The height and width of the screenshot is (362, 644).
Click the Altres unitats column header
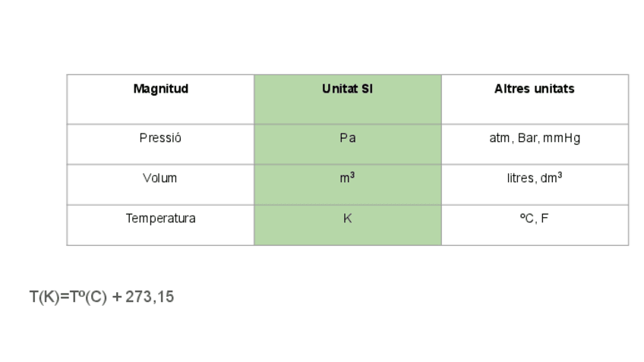[534, 89]
